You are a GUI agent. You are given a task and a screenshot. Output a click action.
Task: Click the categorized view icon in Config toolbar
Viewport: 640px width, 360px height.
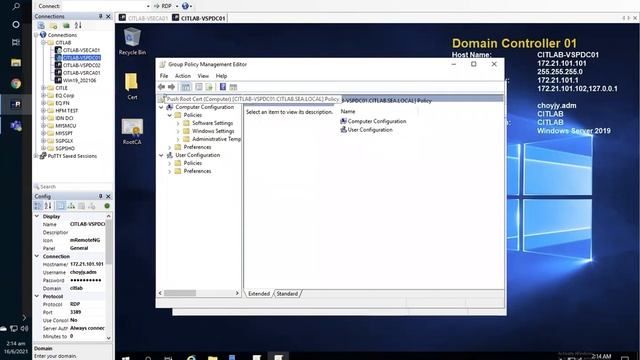pyautogui.click(x=38, y=206)
